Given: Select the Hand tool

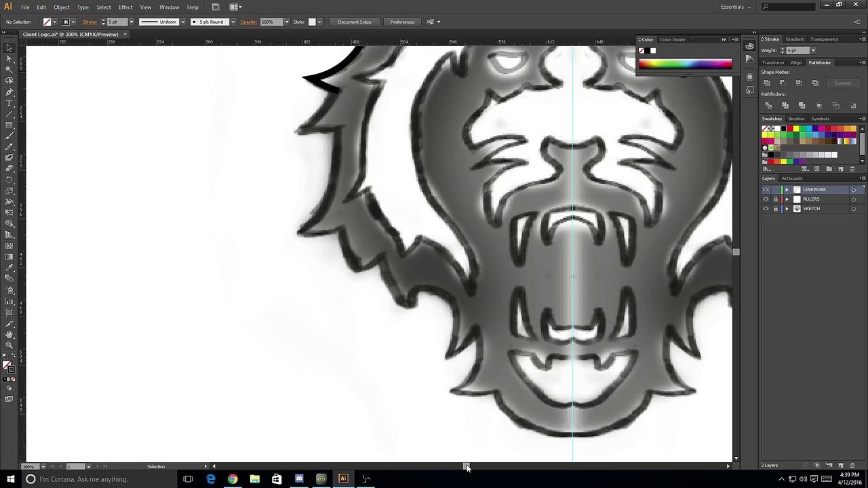Looking at the screenshot, I should coord(9,335).
